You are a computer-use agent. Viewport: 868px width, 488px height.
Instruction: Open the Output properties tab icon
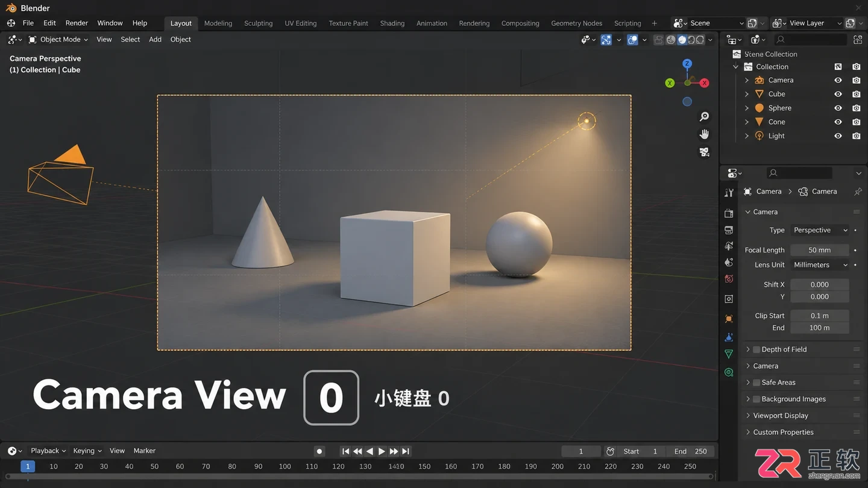pyautogui.click(x=729, y=230)
